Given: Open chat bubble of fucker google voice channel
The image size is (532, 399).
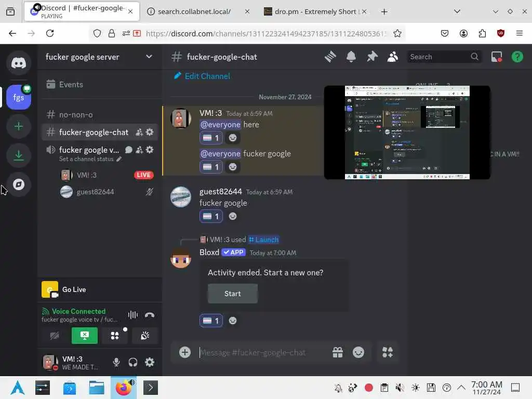Looking at the screenshot, I should click(129, 150).
